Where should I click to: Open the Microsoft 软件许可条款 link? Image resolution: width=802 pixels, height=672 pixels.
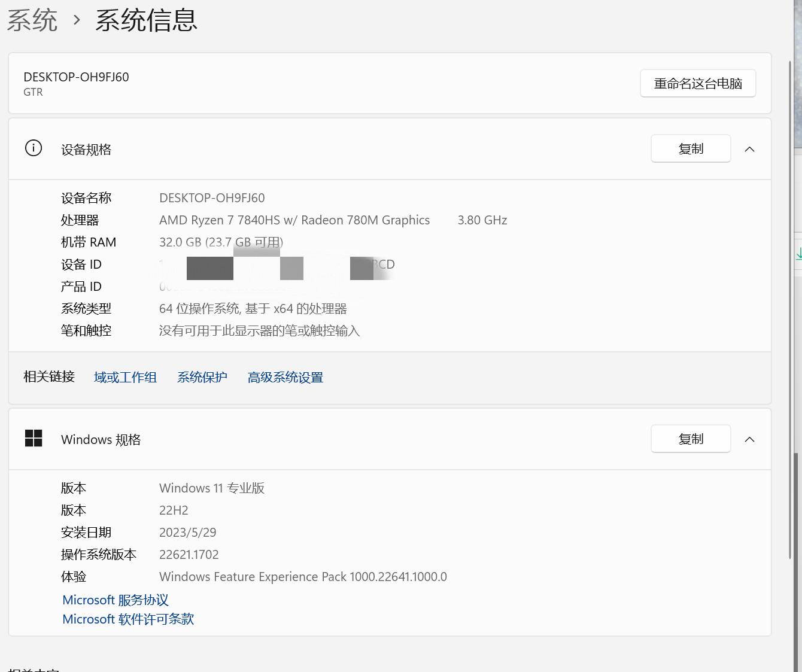pos(127,619)
